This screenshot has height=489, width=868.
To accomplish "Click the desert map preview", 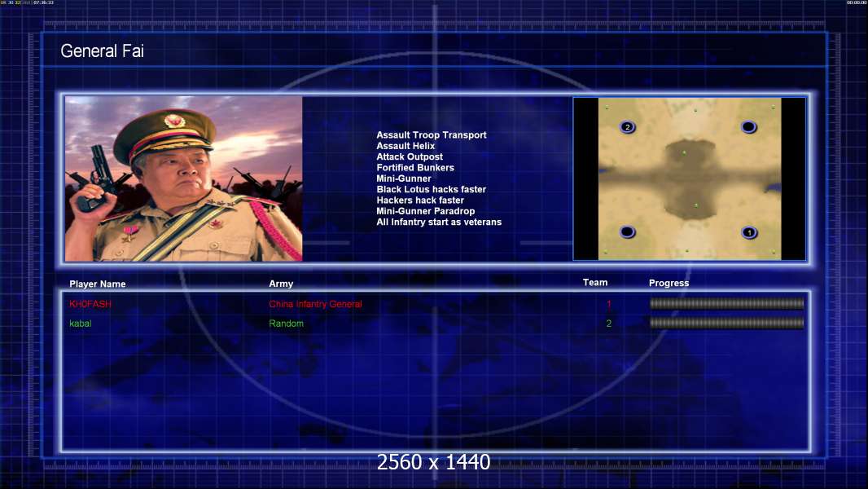I will click(x=690, y=178).
